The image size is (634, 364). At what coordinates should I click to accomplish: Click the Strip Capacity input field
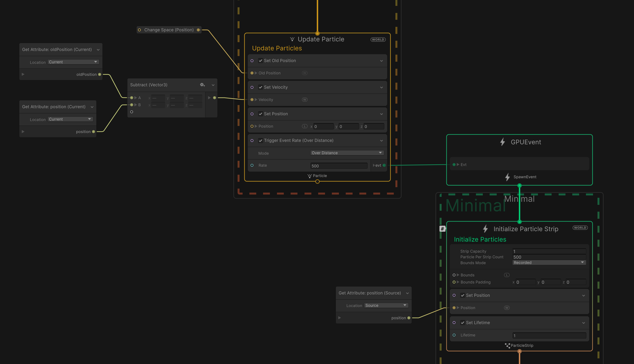point(549,251)
